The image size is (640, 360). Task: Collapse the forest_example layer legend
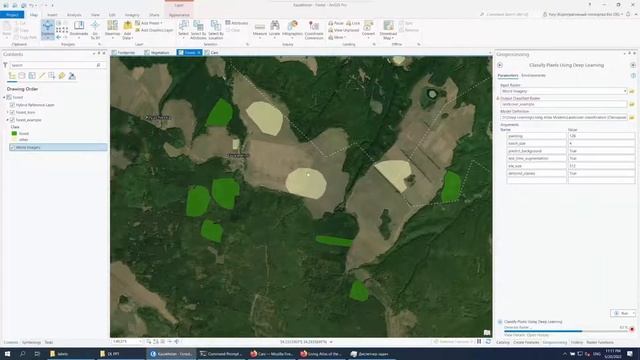click(x=7, y=120)
